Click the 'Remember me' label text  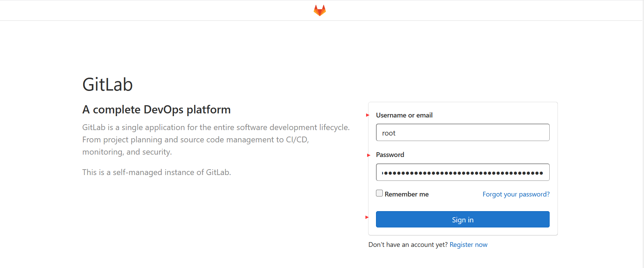(407, 194)
